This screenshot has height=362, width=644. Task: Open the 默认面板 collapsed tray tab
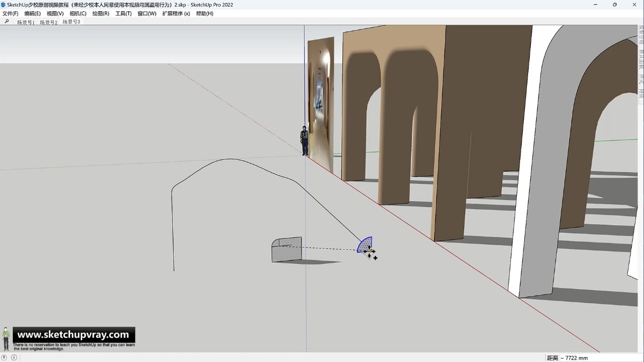(641, 60)
